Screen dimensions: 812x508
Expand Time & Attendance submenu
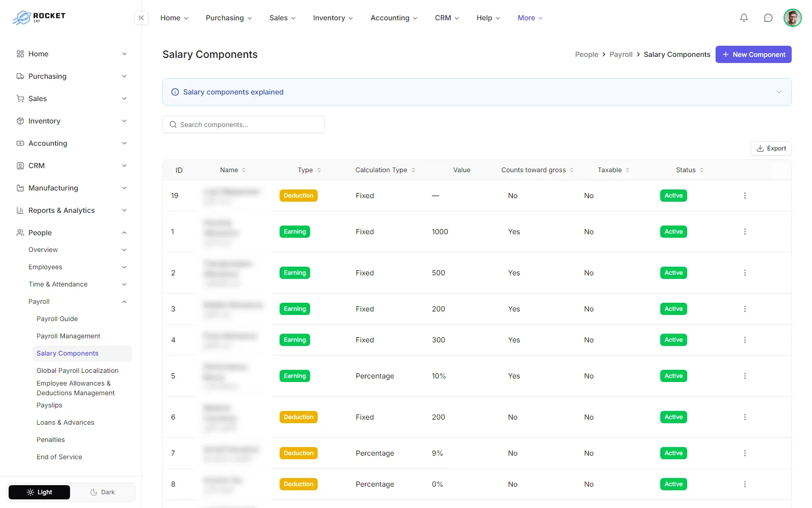click(78, 284)
